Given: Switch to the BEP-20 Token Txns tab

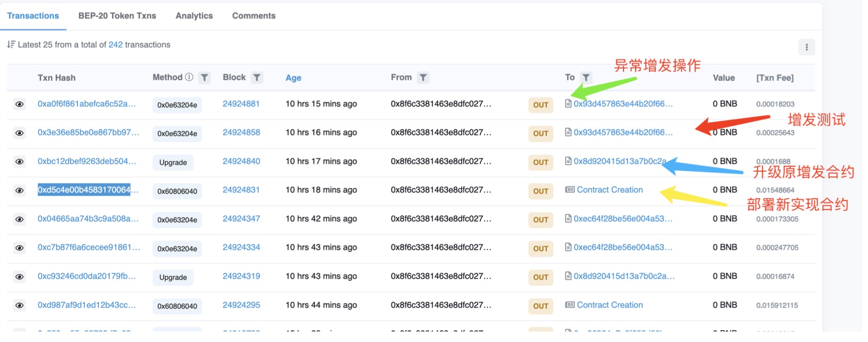Looking at the screenshot, I should (117, 16).
